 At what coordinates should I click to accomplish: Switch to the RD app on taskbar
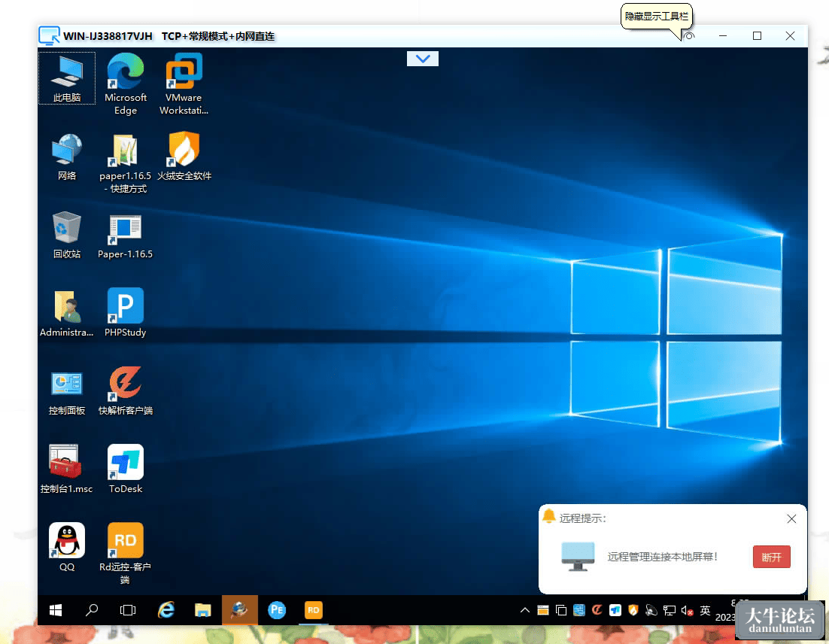(x=314, y=610)
